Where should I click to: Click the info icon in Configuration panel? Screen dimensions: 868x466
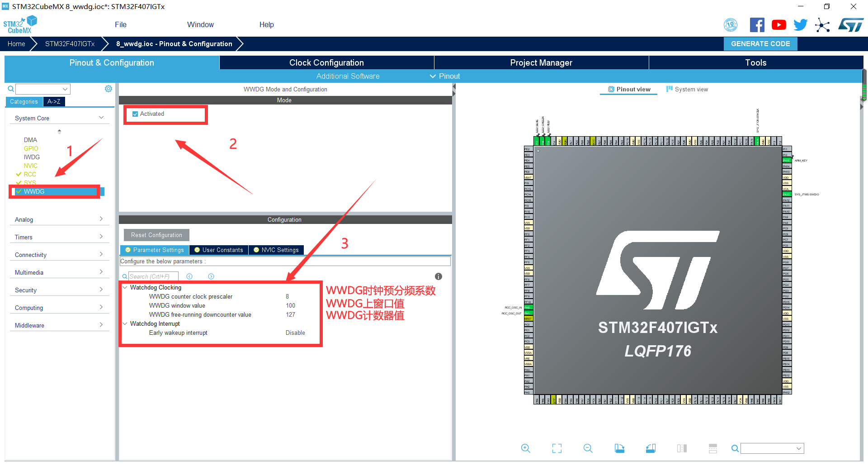(x=438, y=276)
